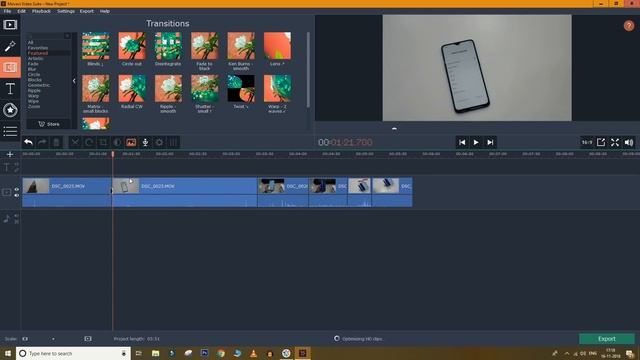Click the Record audio microphone icon

pos(145,142)
